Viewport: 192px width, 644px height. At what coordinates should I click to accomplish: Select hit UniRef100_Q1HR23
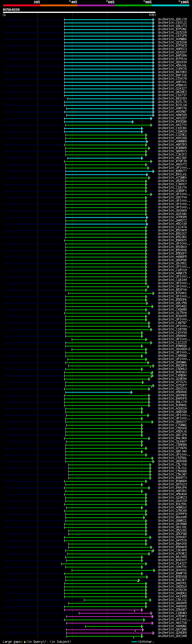pyautogui.click(x=172, y=497)
